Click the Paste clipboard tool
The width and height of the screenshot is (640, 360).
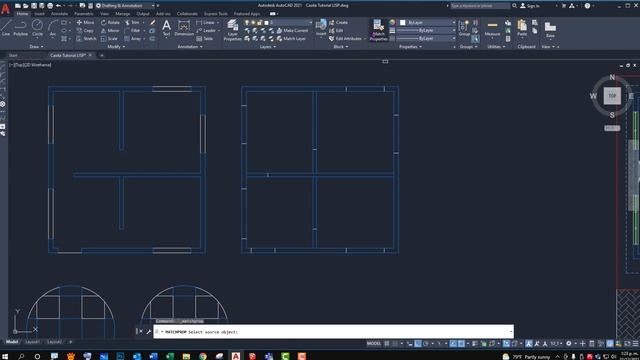click(x=522, y=28)
